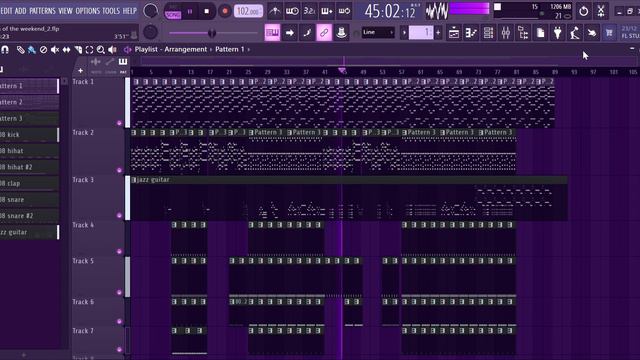Open the Playlist window from the toolbar

click(453, 33)
